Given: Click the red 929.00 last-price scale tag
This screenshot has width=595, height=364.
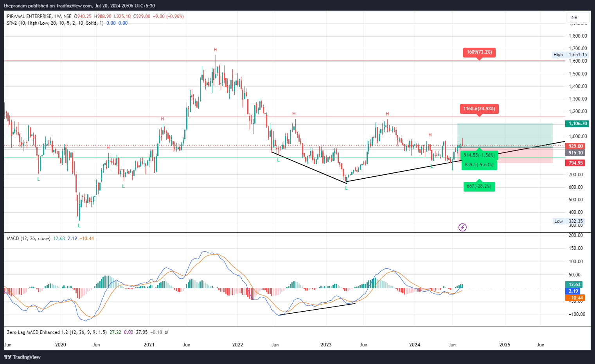Looking at the screenshot, I should tap(575, 146).
